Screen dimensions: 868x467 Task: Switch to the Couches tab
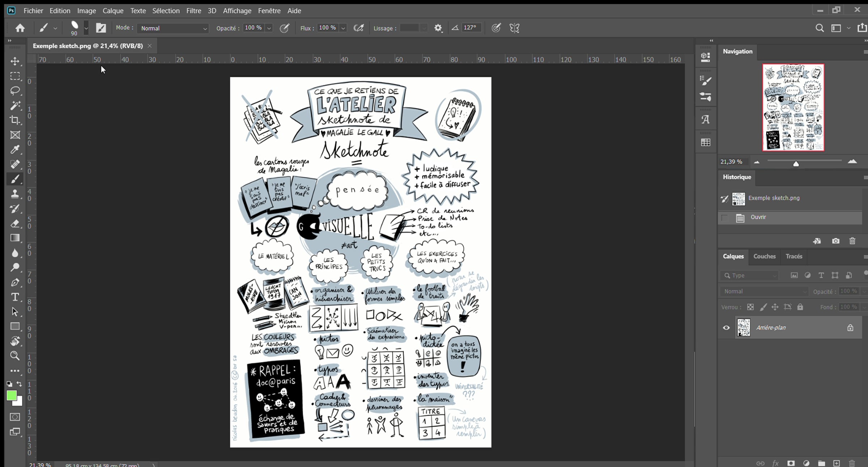point(764,256)
